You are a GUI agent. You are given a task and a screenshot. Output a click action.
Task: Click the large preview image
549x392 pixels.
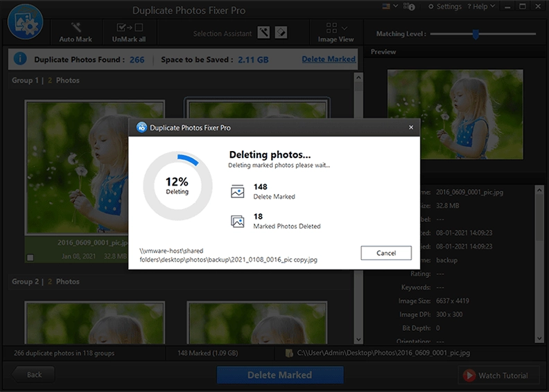455,114
